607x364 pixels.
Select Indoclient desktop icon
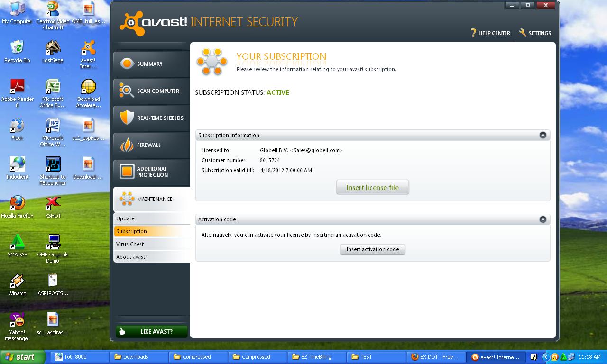tap(17, 168)
